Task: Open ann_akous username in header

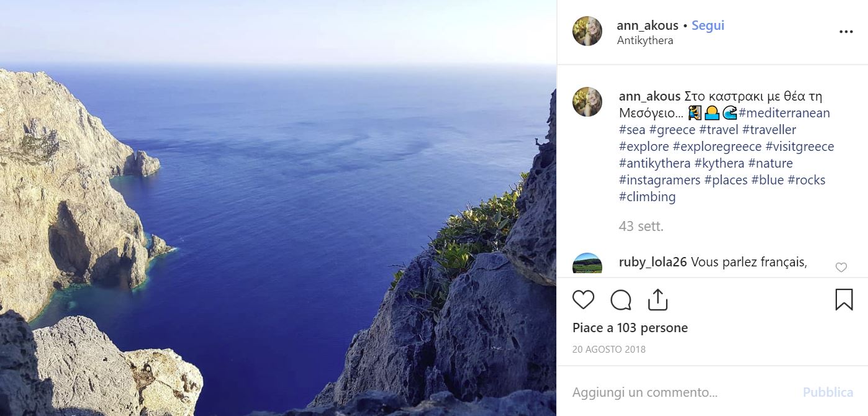Action: (x=647, y=25)
